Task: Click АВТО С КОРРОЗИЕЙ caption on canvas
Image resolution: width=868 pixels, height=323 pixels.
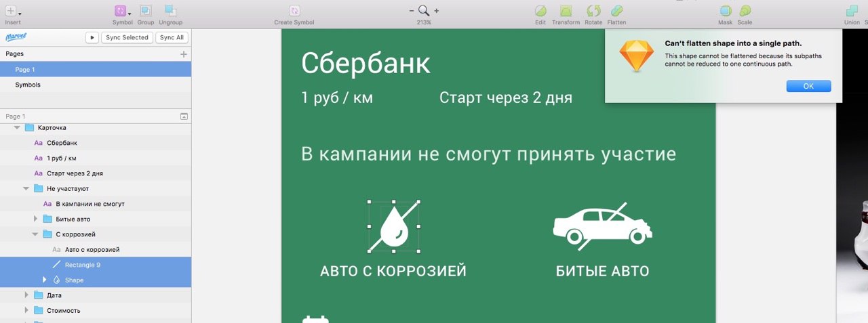Action: click(x=393, y=272)
